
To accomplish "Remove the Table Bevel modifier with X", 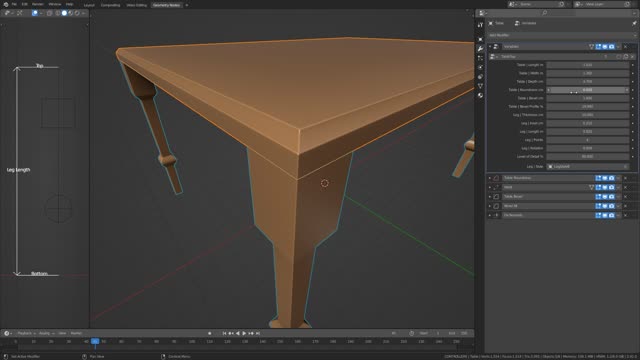I will click(x=625, y=197).
